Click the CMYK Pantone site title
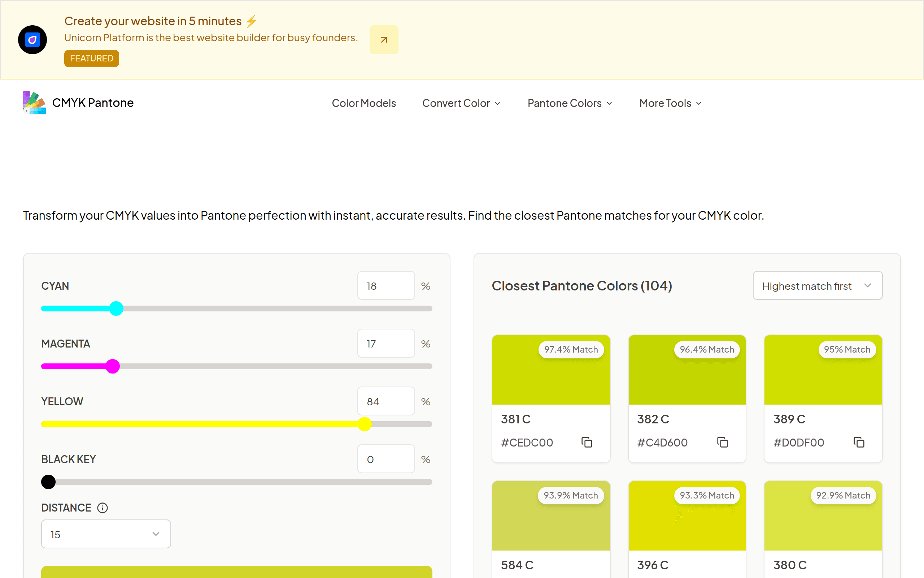Viewport: 924px width, 578px height. tap(93, 103)
